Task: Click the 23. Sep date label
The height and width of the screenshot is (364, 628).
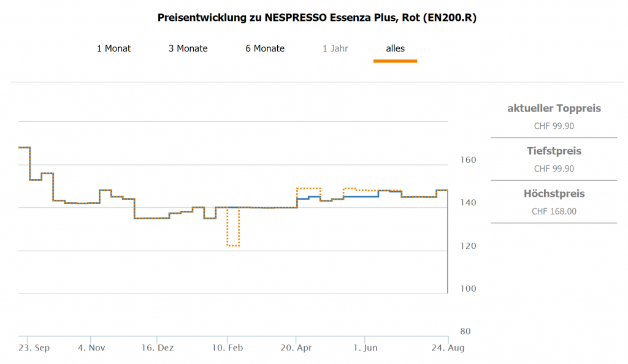Action: [x=34, y=348]
